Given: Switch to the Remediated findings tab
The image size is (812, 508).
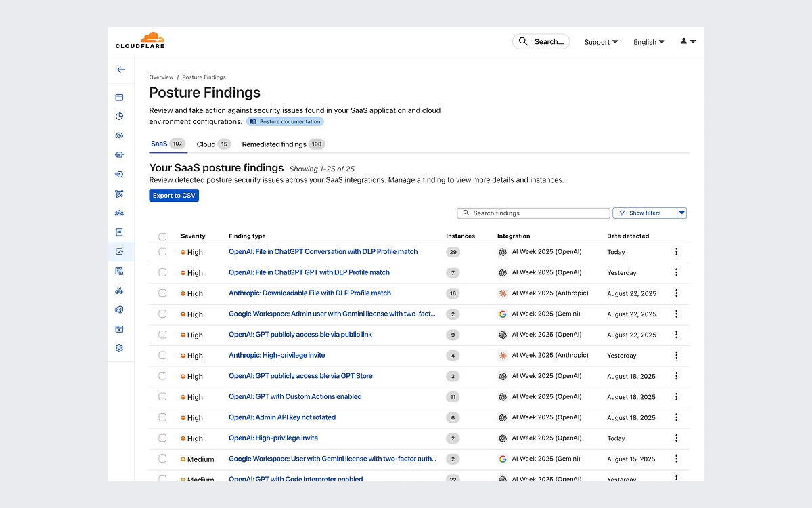Looking at the screenshot, I should (283, 144).
